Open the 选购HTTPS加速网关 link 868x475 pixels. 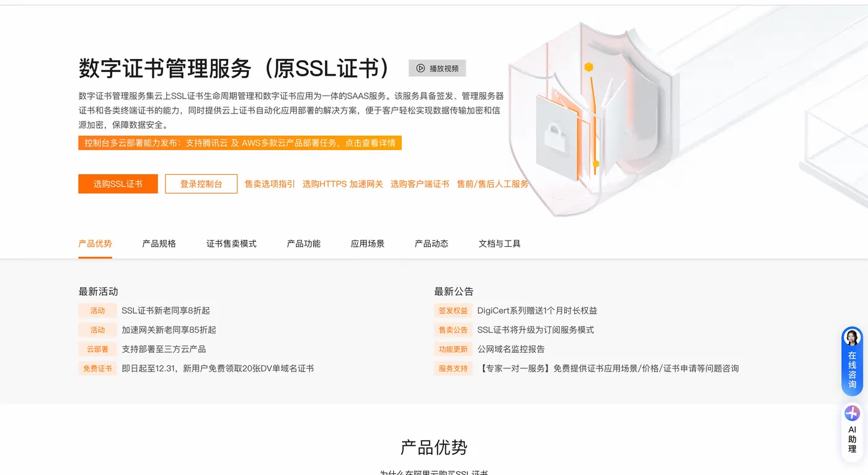coord(343,184)
